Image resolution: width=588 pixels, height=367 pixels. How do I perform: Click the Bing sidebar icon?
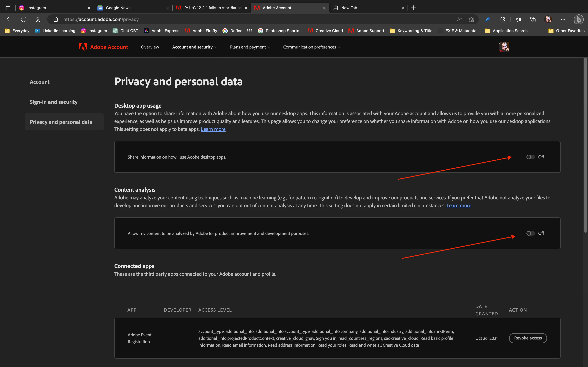[578, 19]
